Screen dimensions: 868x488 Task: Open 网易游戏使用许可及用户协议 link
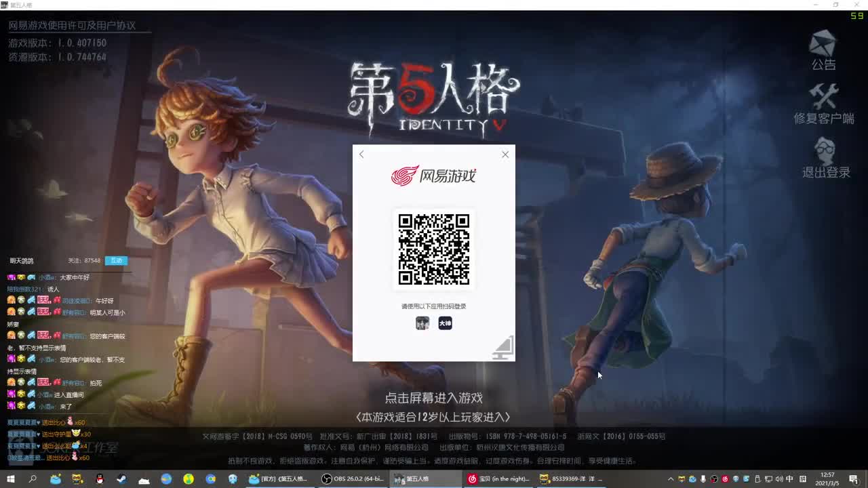pyautogui.click(x=72, y=26)
